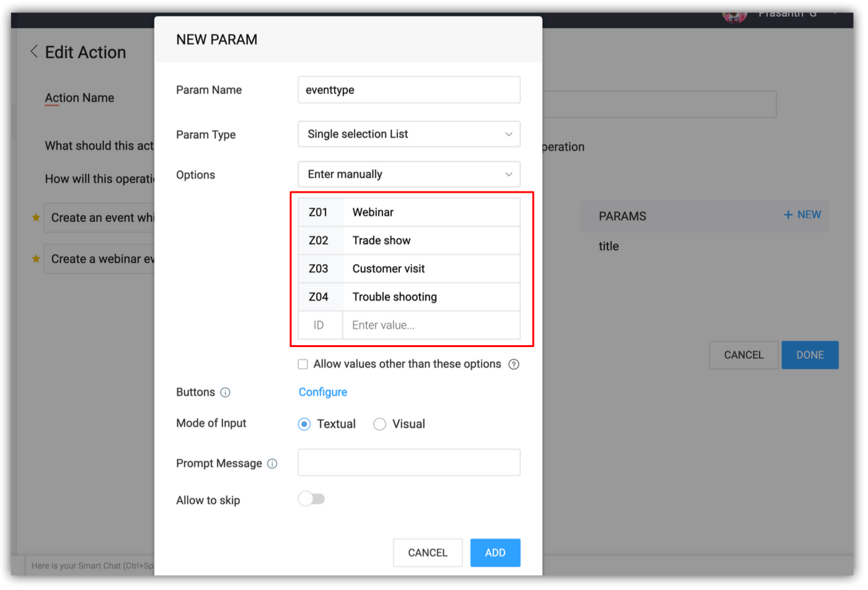This screenshot has height=590, width=868.
Task: Open the Param Type dropdown
Action: pos(409,134)
